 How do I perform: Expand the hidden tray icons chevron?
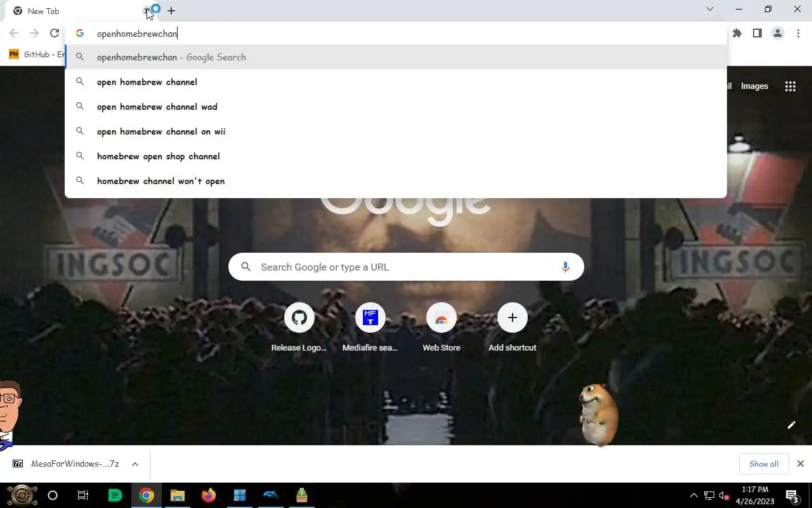point(693,495)
